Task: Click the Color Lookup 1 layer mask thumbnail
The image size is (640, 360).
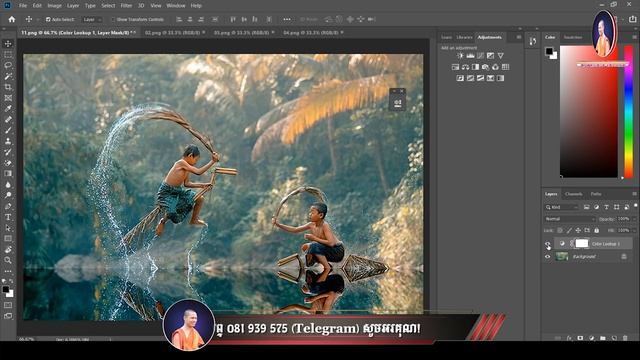Action: 582,244
